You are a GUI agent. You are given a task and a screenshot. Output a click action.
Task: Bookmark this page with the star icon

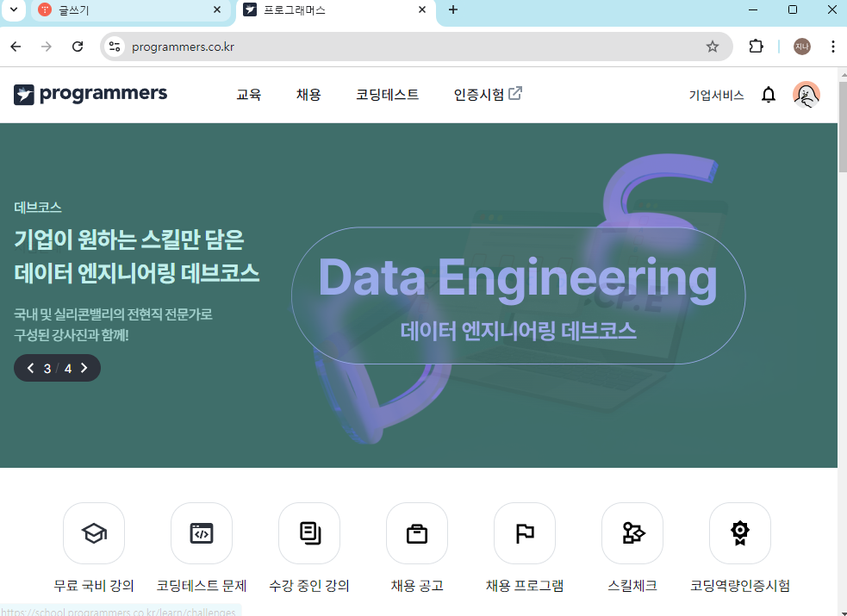713,47
